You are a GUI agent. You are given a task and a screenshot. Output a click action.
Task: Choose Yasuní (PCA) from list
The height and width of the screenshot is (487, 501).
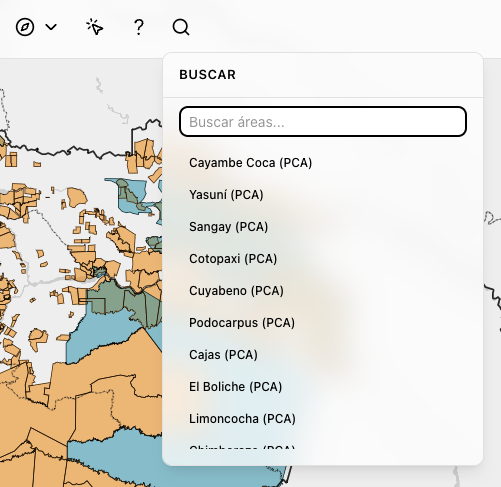[x=226, y=195]
